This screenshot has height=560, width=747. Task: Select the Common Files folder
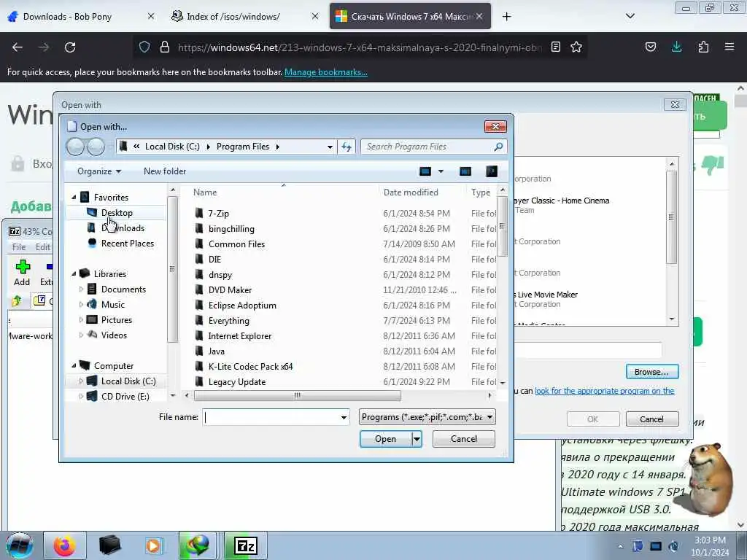pos(236,244)
